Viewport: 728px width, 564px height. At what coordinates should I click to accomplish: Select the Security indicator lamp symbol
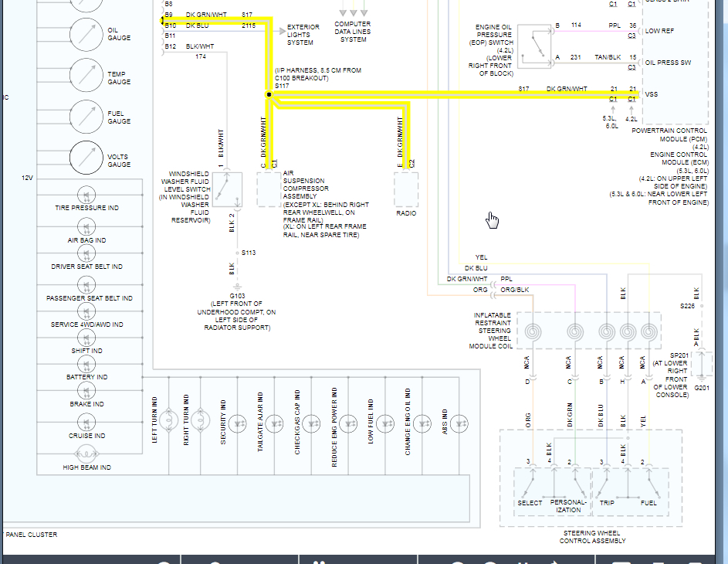tap(239, 423)
